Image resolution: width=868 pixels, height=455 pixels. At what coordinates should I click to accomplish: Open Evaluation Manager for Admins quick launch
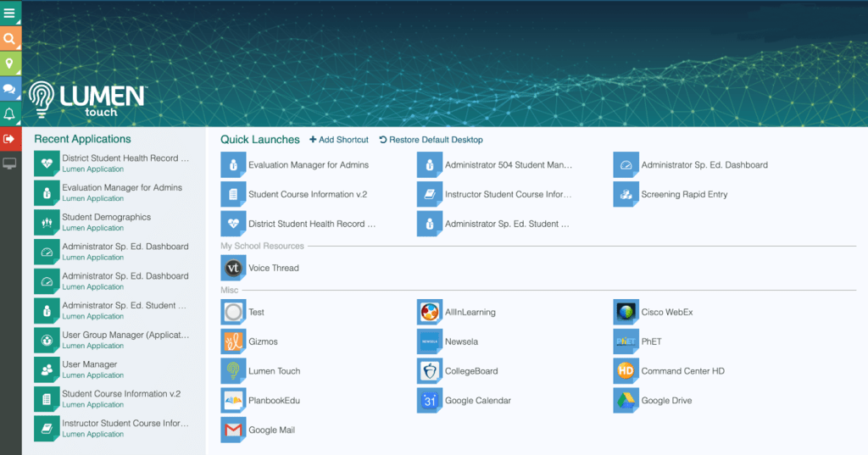308,165
